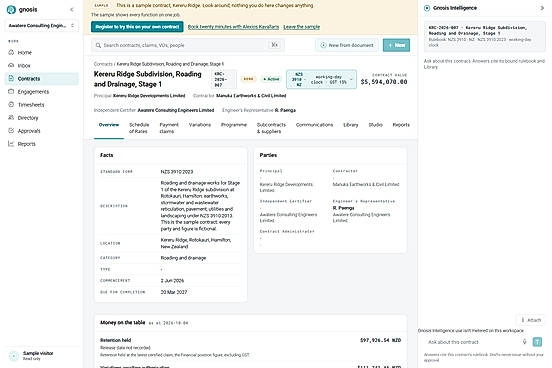This screenshot has height=368, width=552.
Task: Click the Inbox icon in sidebar
Action: coord(11,65)
